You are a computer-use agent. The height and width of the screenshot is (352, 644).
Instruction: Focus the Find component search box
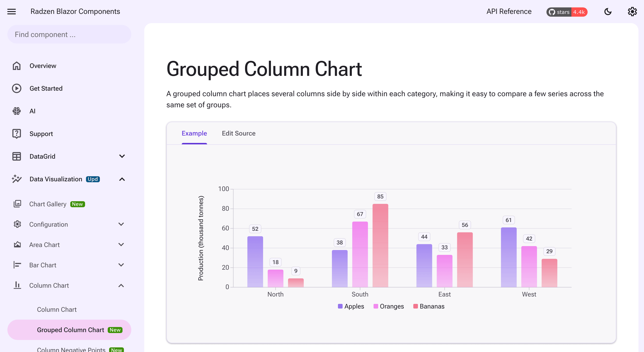pos(69,34)
